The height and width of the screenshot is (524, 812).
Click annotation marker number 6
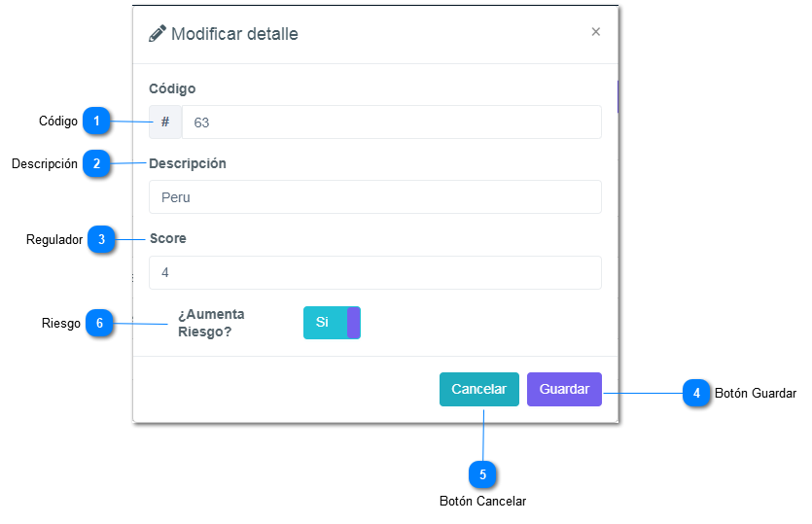pyautogui.click(x=99, y=323)
